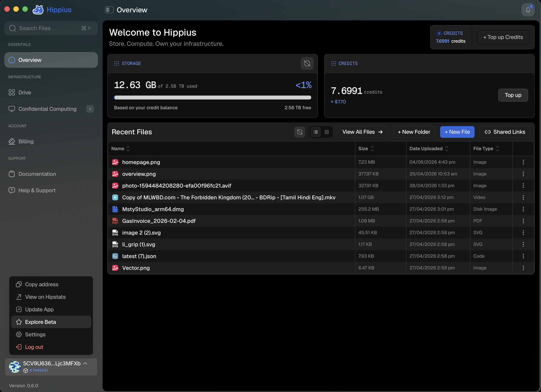Click the account avatar identicon
Screen dimensions: 541x392
[15, 367]
